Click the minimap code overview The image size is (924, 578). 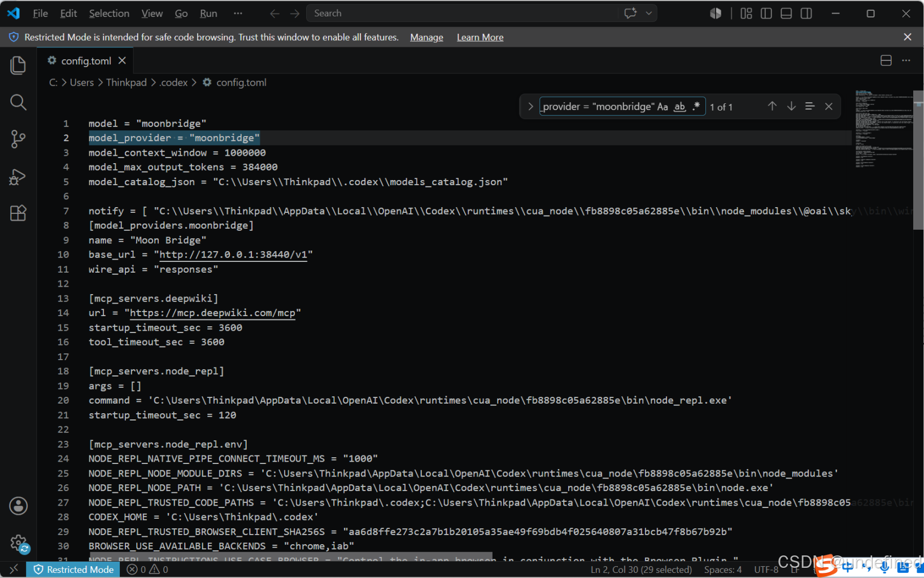click(883, 130)
